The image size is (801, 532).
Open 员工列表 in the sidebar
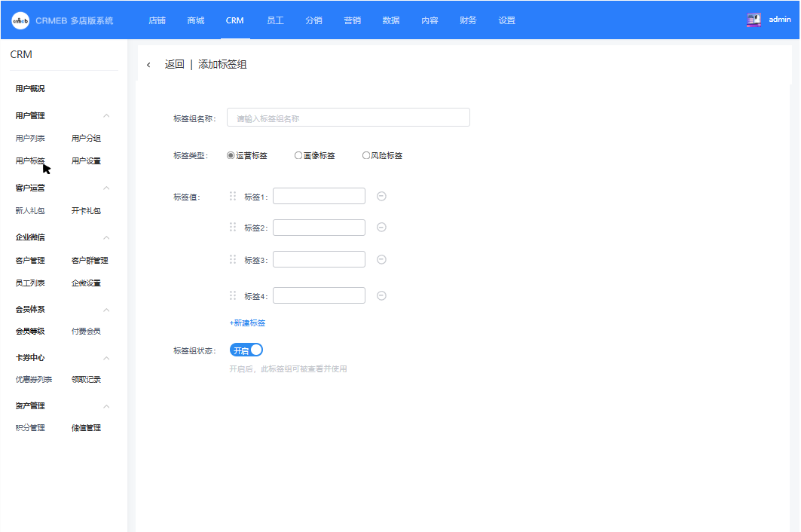[x=30, y=283]
